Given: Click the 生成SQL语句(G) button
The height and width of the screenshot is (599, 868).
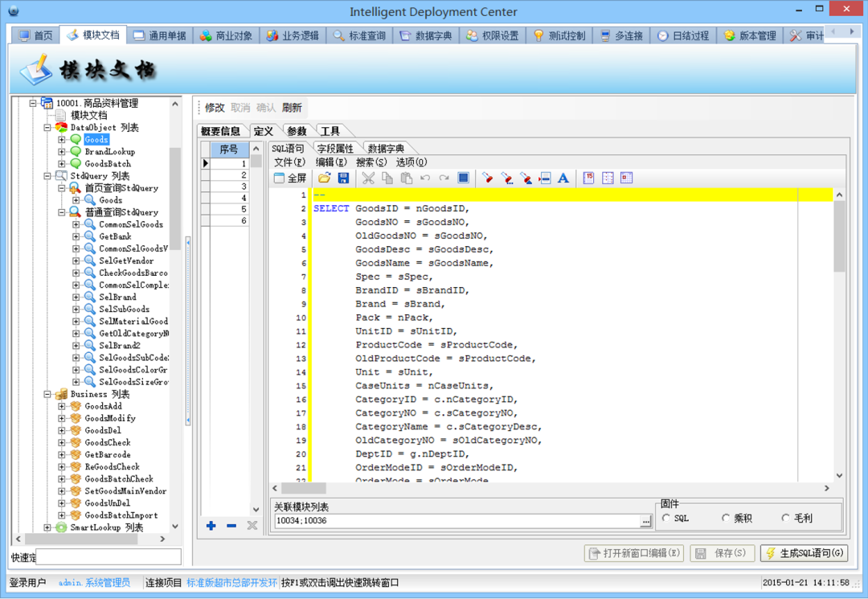Looking at the screenshot, I should tap(805, 553).
